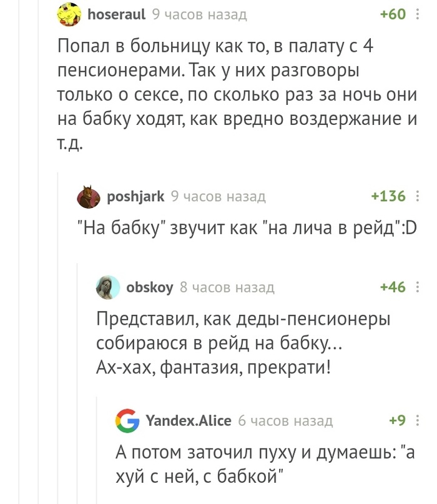Click obskoy's profile avatar picture
Viewport: 437px width, 504px height.
coord(107,288)
